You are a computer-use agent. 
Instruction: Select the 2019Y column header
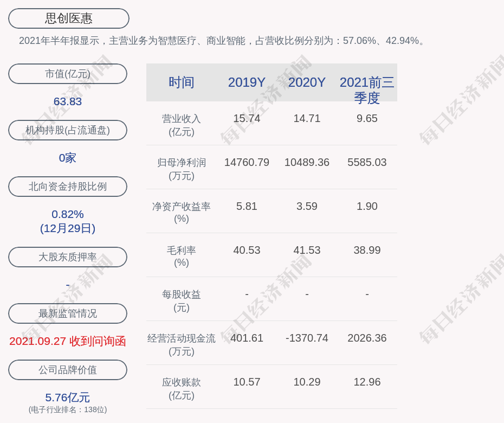coord(247,82)
